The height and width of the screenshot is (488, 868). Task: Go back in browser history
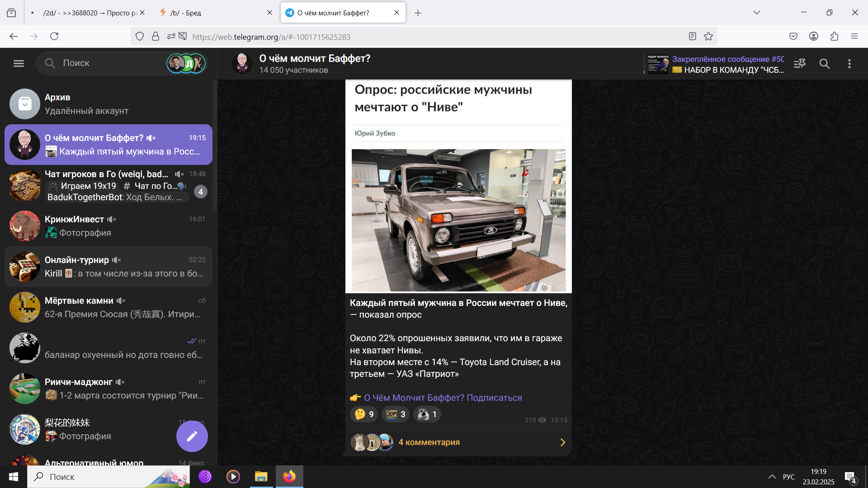[x=14, y=36]
